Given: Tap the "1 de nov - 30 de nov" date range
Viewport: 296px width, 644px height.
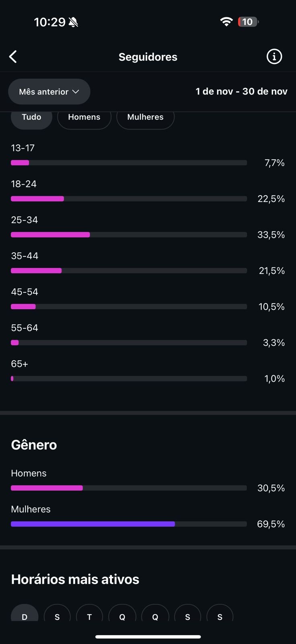Looking at the screenshot, I should tap(241, 91).
